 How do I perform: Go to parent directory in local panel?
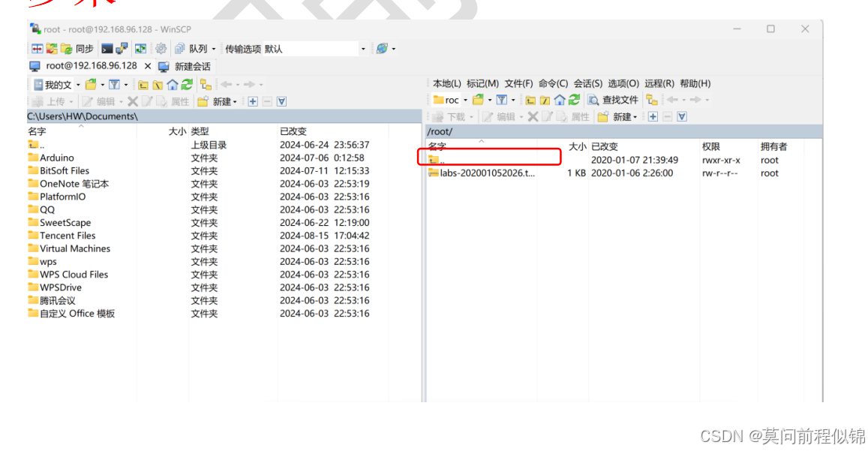(x=143, y=86)
